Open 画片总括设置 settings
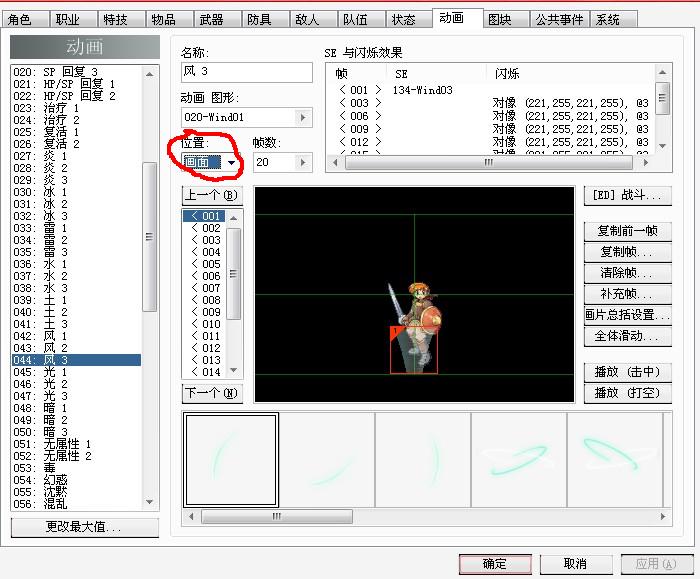 627,315
